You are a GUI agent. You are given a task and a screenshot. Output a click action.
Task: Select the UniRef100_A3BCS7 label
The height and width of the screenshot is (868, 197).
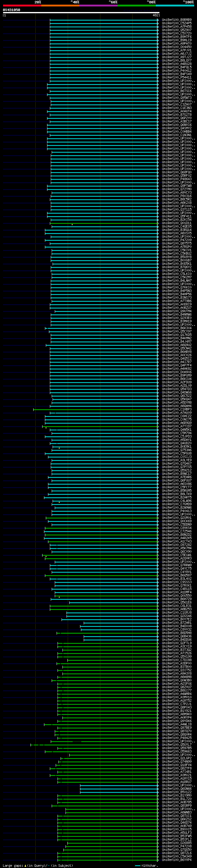coord(177,121)
